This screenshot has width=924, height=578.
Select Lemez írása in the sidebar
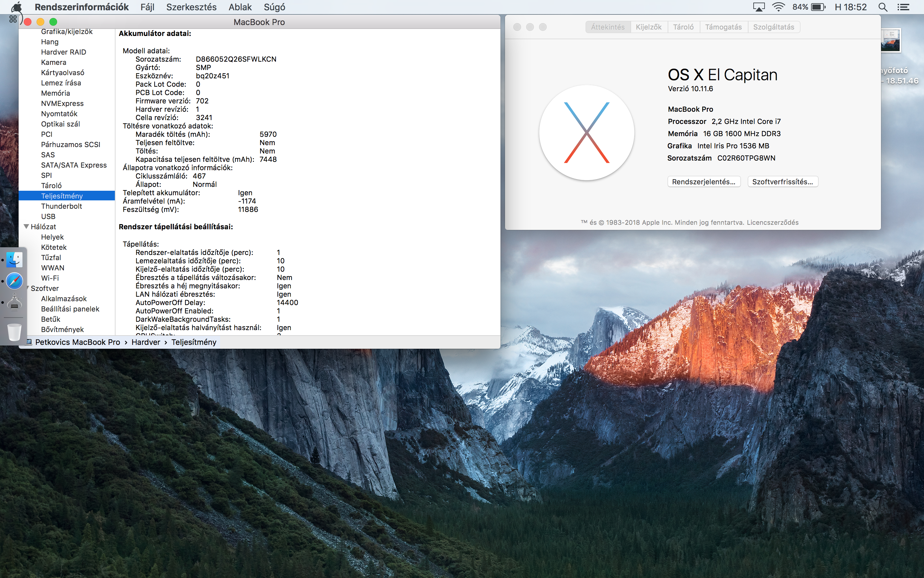67,83
